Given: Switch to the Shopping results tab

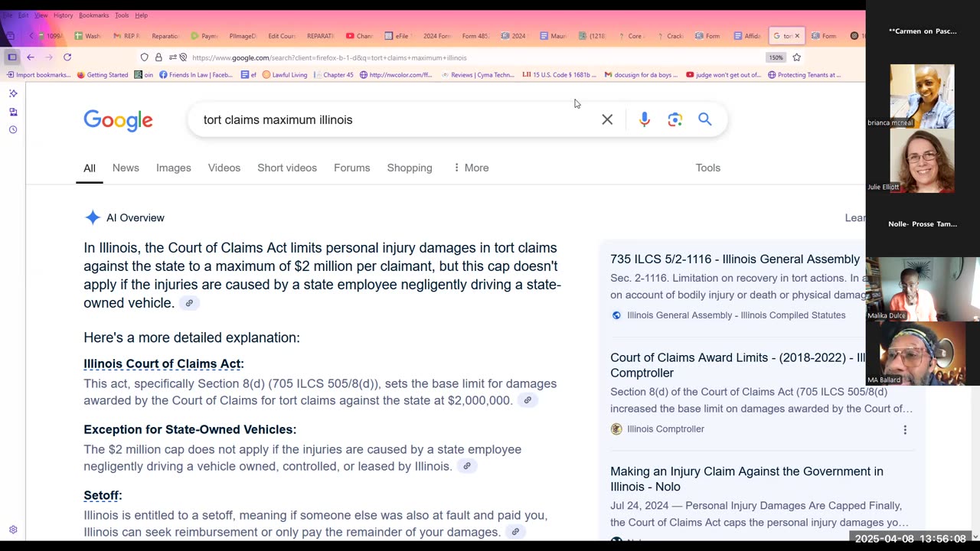Looking at the screenshot, I should pos(410,168).
